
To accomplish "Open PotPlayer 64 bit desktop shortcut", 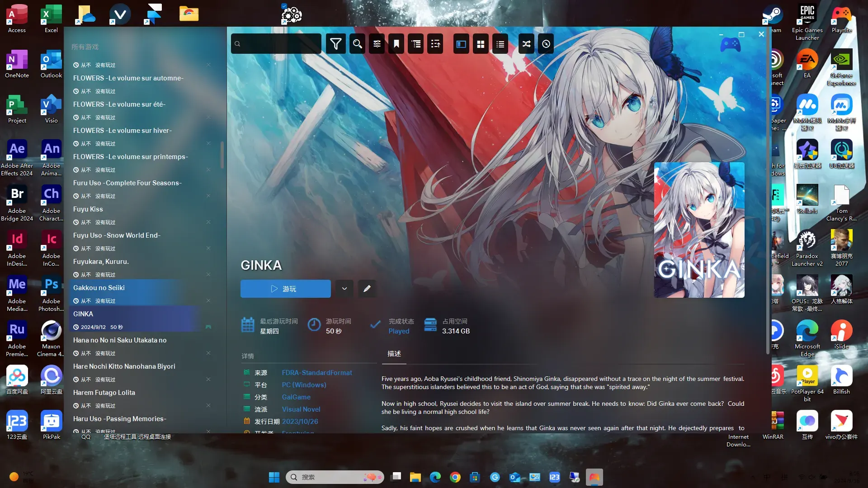I will pyautogui.click(x=807, y=384).
